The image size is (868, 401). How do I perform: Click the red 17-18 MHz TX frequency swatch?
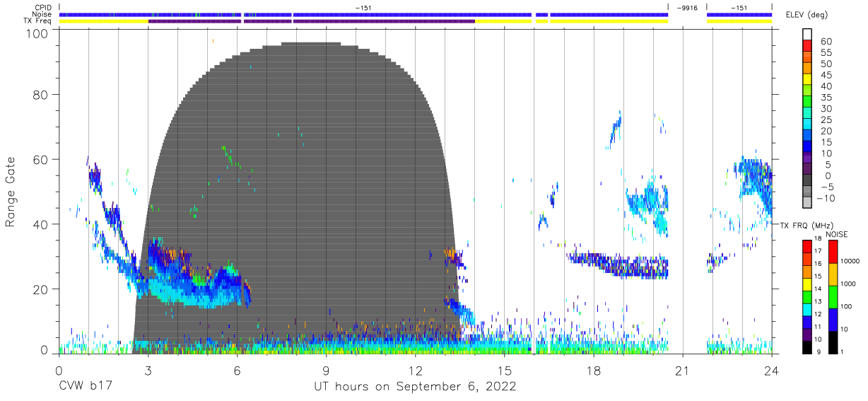click(807, 246)
